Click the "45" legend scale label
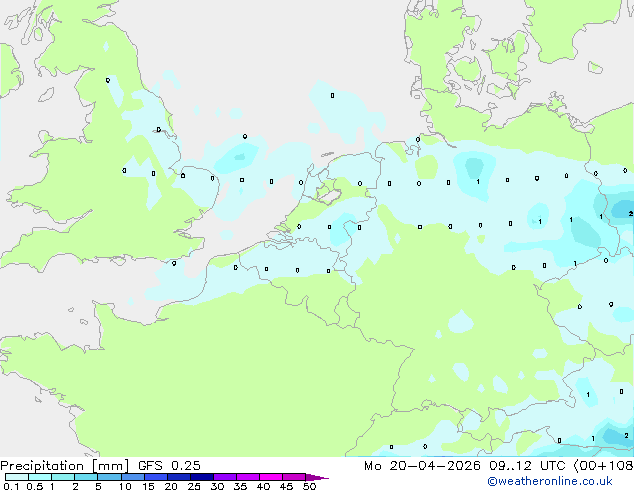The image size is (634, 490). pos(286,486)
